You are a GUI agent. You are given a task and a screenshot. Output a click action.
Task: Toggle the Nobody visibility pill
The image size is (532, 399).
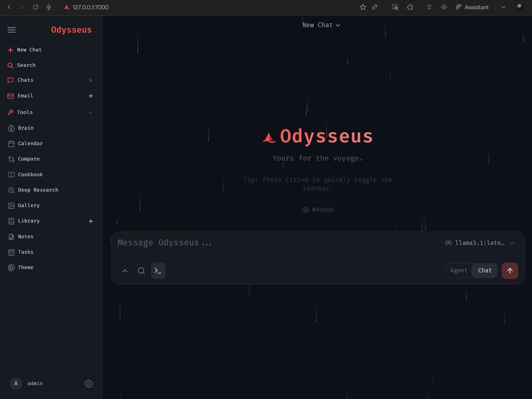(x=318, y=210)
